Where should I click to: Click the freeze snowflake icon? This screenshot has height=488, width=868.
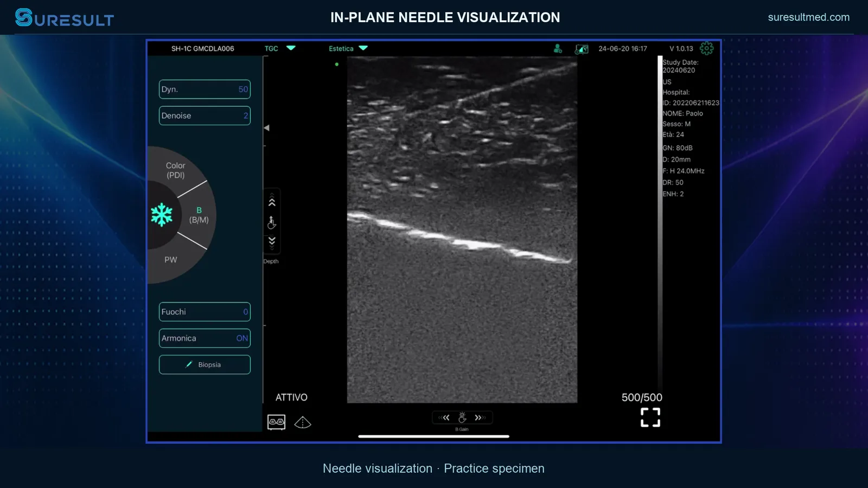[162, 215]
